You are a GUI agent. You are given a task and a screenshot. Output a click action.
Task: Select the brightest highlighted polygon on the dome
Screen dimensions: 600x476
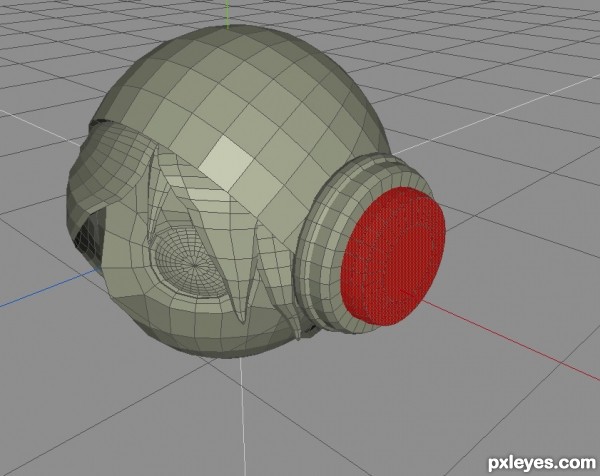pyautogui.click(x=227, y=164)
